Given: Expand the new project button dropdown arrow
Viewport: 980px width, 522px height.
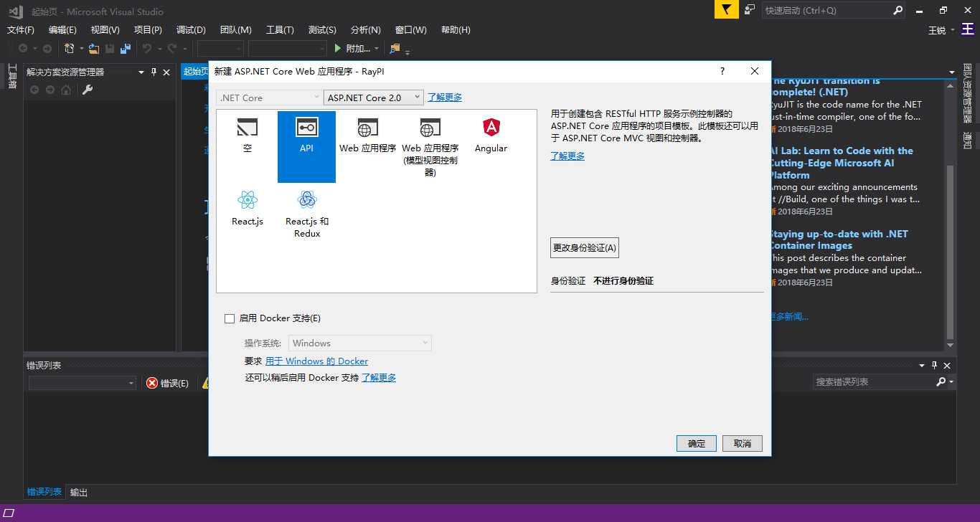Looking at the screenshot, I should [x=81, y=48].
